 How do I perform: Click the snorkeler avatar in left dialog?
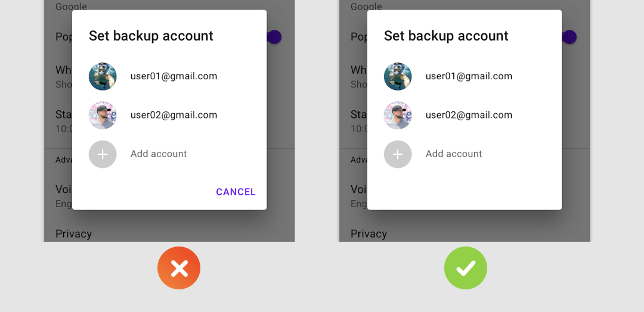click(103, 76)
